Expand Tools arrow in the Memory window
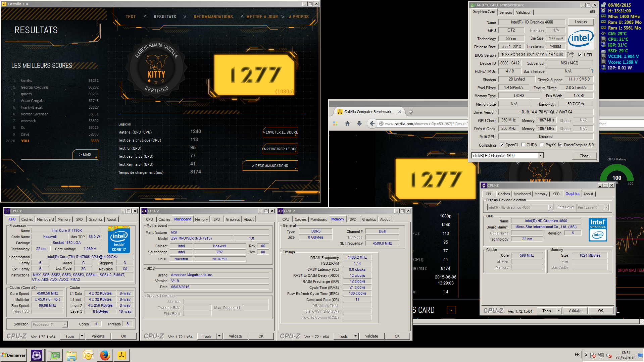The height and width of the screenshot is (362, 644). point(355,336)
